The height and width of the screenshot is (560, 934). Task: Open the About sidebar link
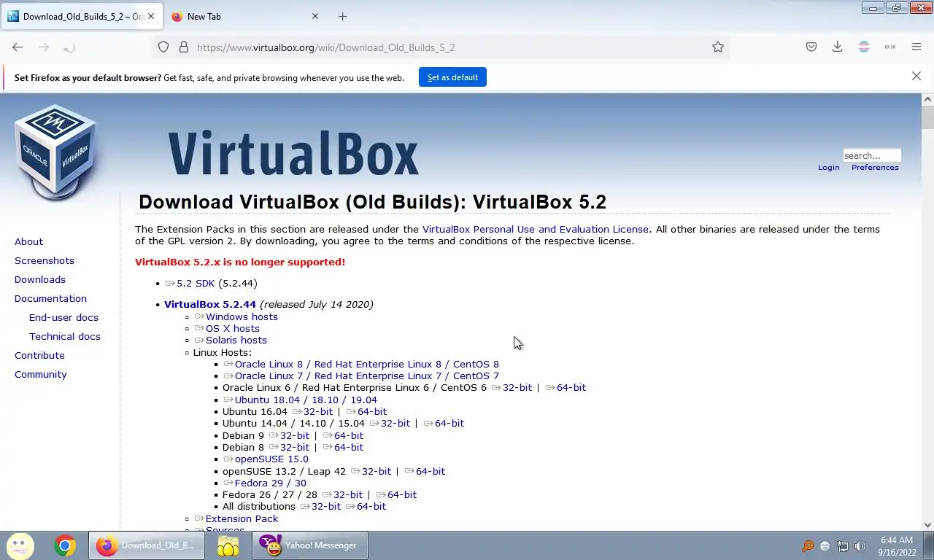pos(28,241)
